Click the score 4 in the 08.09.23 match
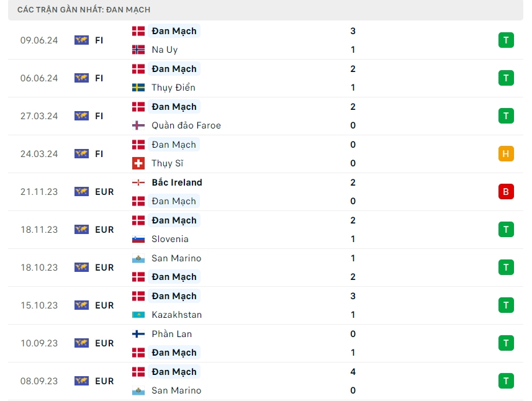Image resolution: width=532 pixels, height=401 pixels. point(353,372)
